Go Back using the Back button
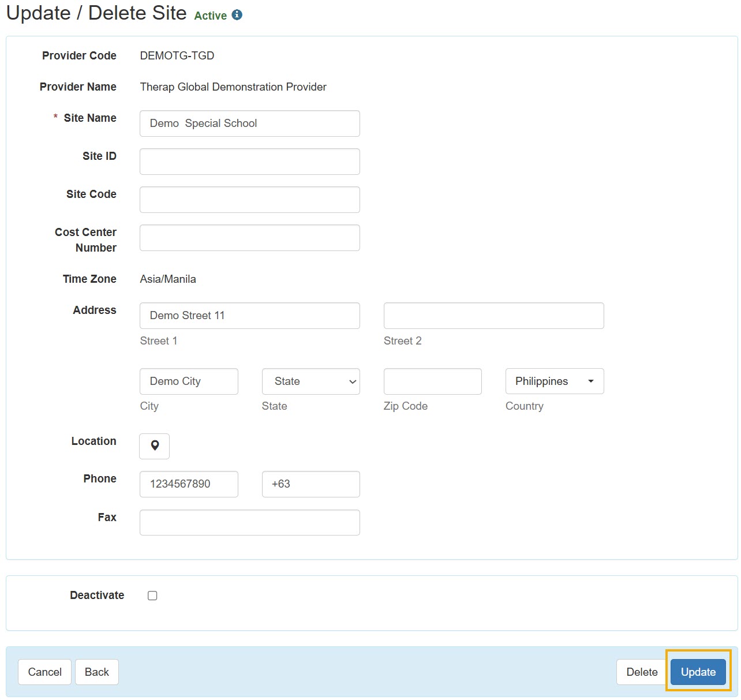The width and height of the screenshot is (741, 700). click(97, 672)
